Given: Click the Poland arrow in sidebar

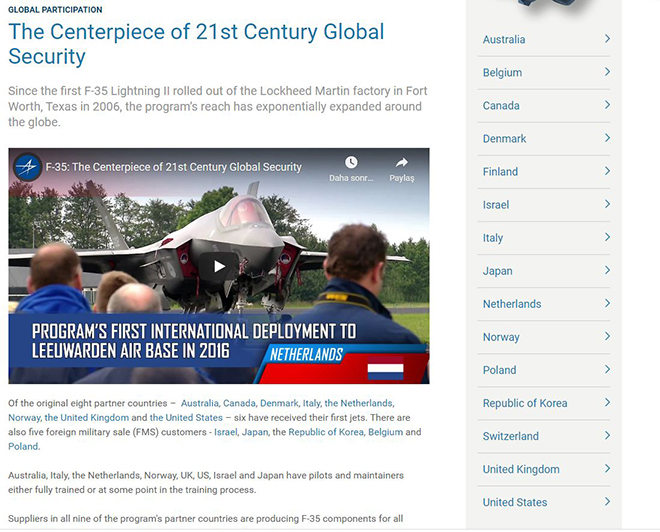Looking at the screenshot, I should [x=607, y=370].
